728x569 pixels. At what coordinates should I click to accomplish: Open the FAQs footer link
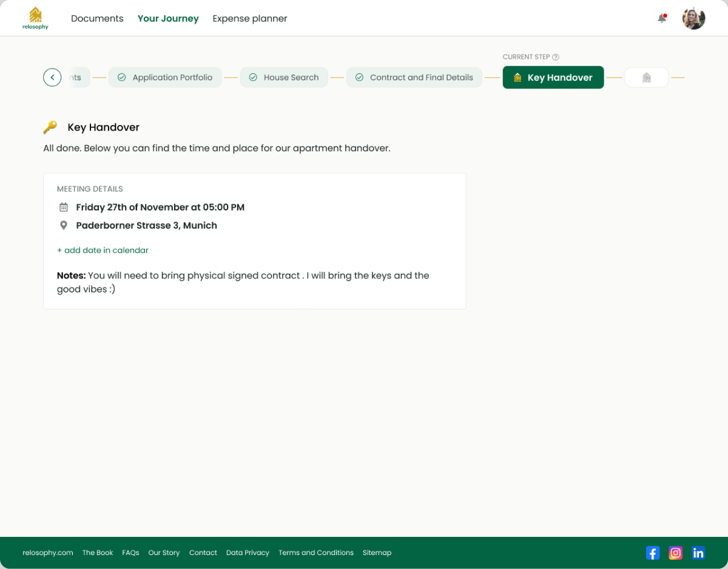pos(130,553)
